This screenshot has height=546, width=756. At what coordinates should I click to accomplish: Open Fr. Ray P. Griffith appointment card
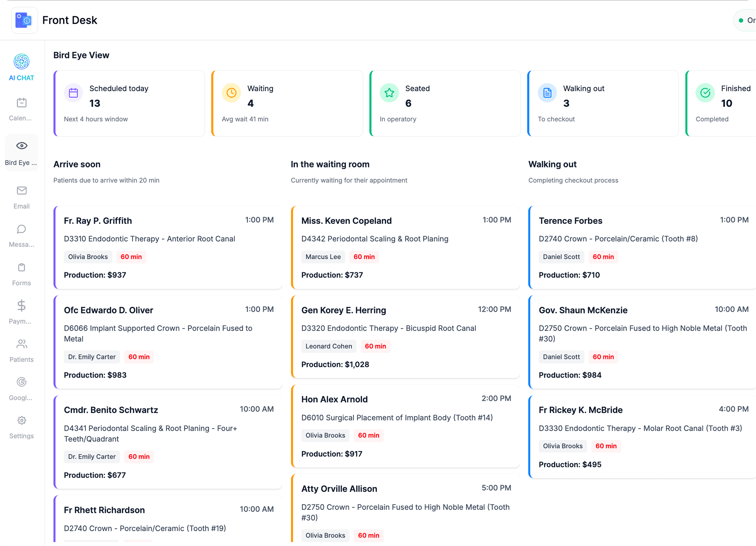point(168,248)
